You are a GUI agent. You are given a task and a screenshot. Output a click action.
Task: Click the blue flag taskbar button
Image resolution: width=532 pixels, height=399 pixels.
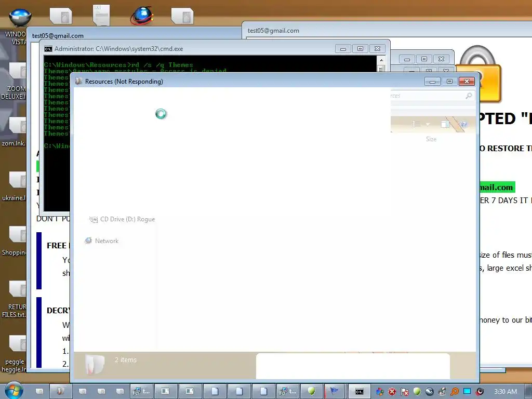[x=335, y=392]
